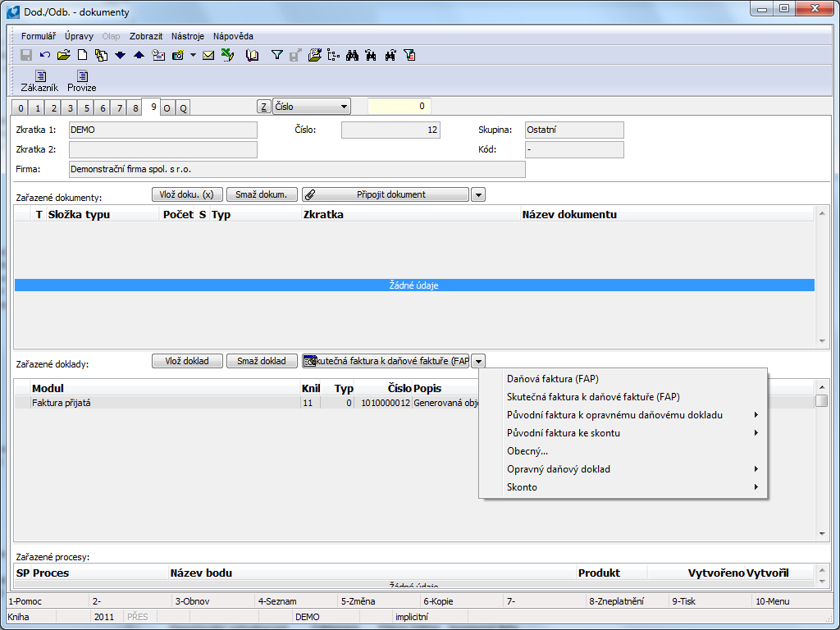Image resolution: width=840 pixels, height=630 pixels.
Task: Switch to tab 5
Action: coord(86,108)
